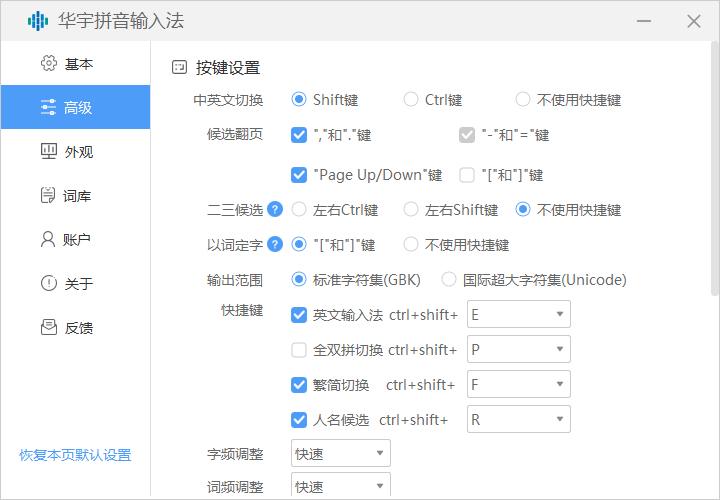Click the 外观 appearance icon in sidebar

48,152
